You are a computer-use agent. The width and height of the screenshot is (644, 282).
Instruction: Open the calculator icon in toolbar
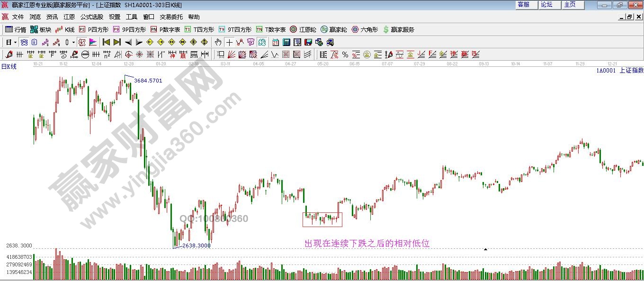pos(286,42)
